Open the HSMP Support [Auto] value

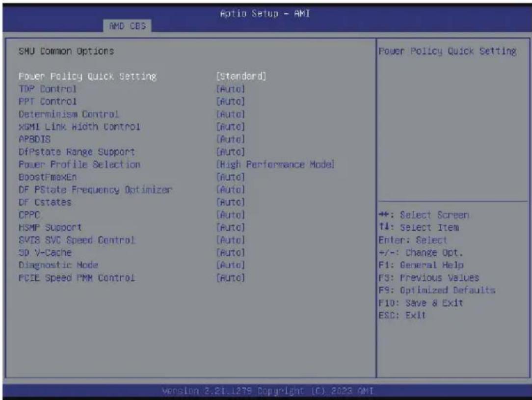[x=230, y=227]
